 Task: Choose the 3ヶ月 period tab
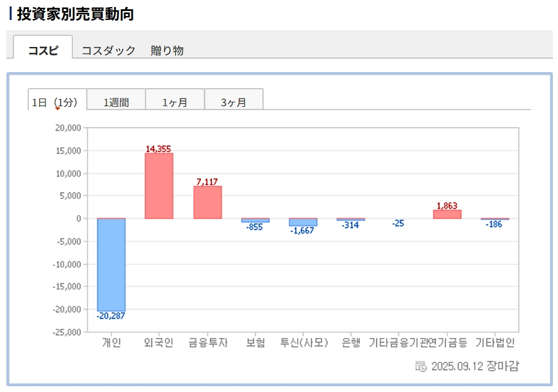coord(233,101)
